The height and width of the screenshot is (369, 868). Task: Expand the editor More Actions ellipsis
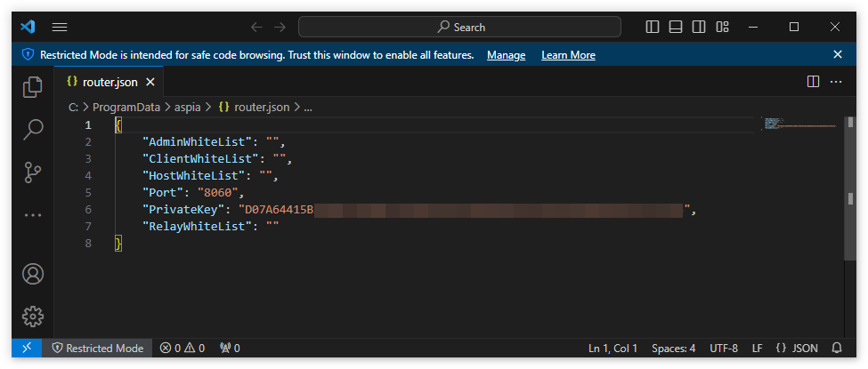click(836, 82)
